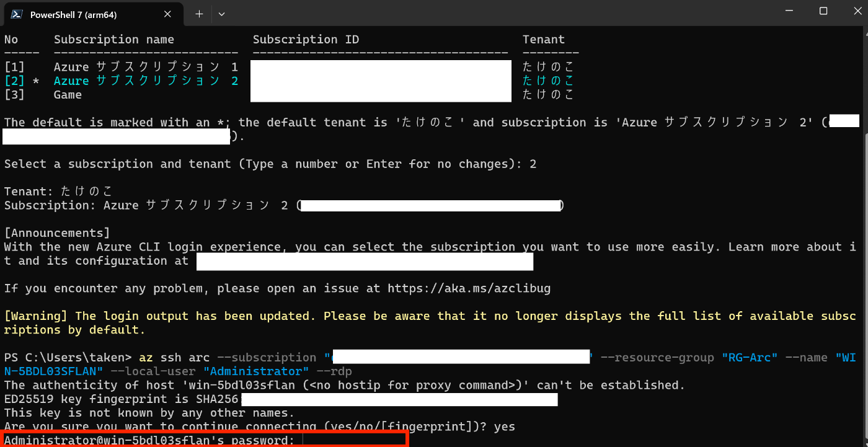Click the "Administrator" local-user value

[256, 371]
